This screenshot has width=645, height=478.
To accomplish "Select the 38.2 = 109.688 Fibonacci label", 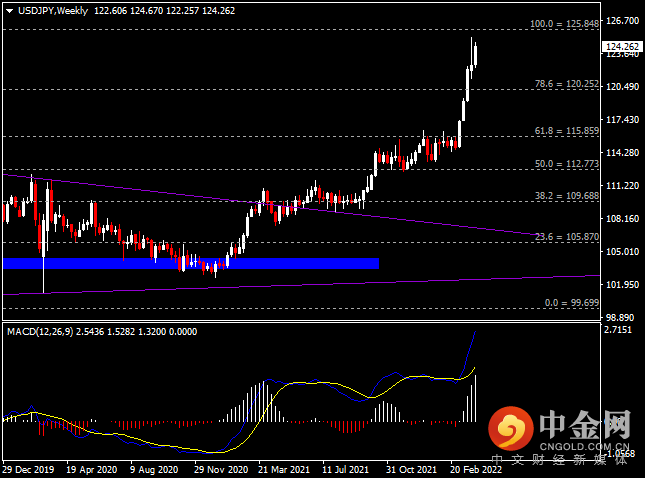I will click(566, 196).
